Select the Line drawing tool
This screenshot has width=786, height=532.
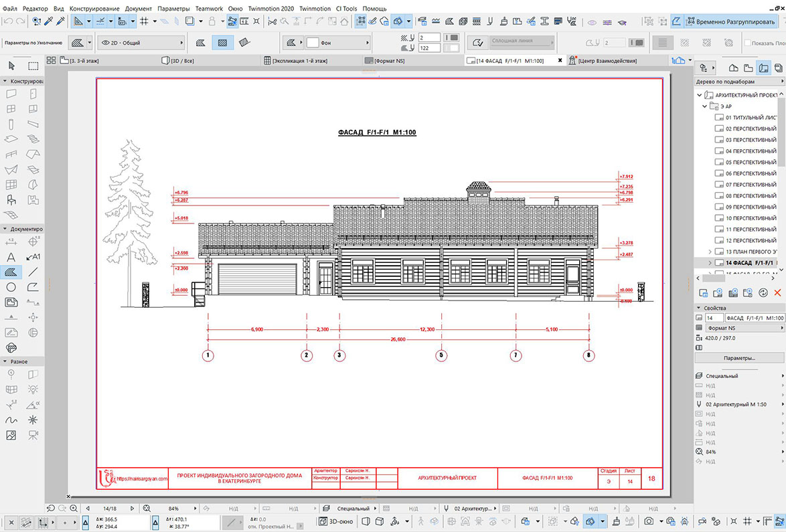[x=33, y=272]
